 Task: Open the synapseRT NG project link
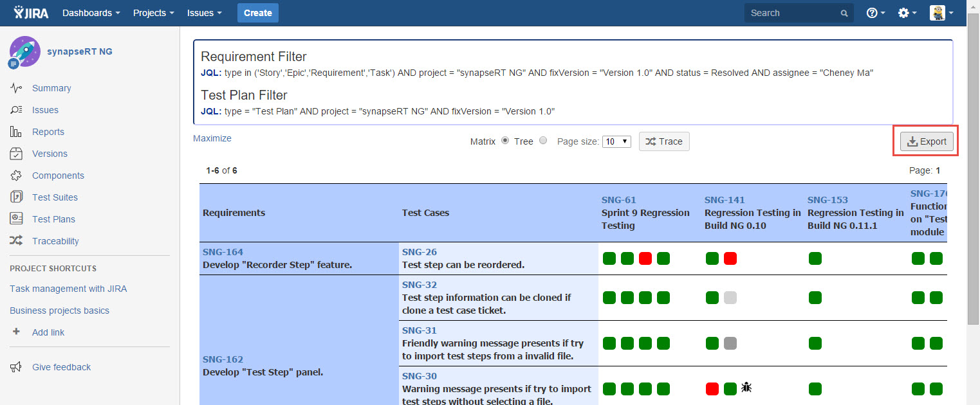click(x=80, y=51)
